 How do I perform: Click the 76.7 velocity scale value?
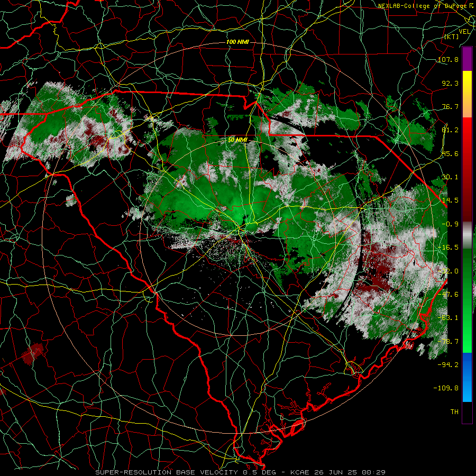[450, 106]
